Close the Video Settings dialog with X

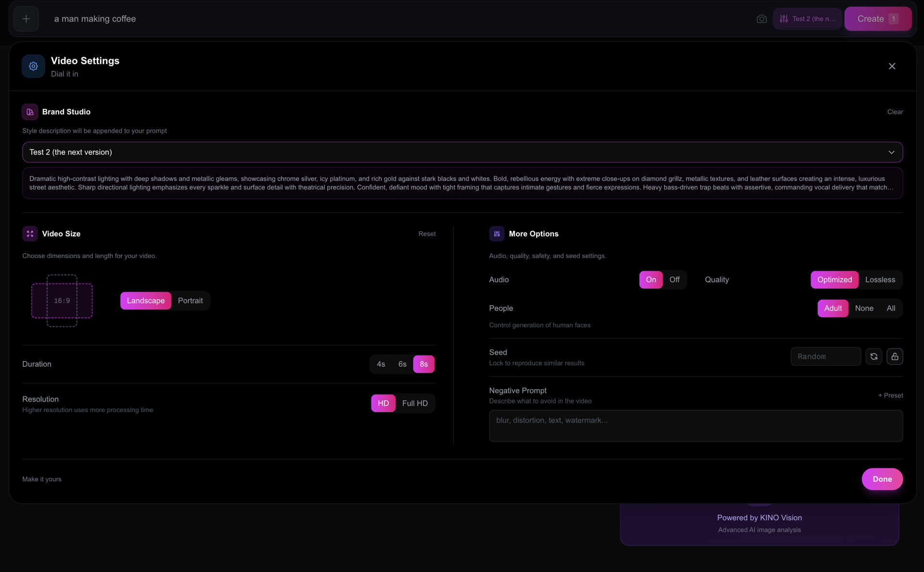(892, 66)
